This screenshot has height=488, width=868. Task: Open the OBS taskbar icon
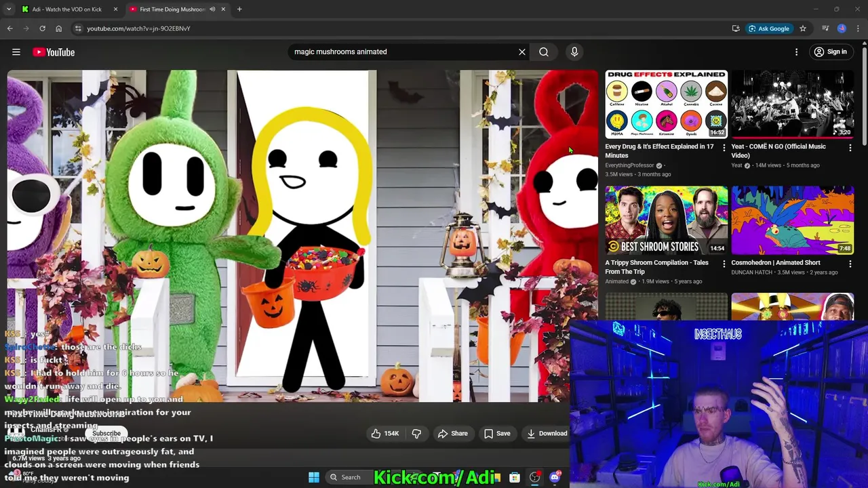pos(535,477)
